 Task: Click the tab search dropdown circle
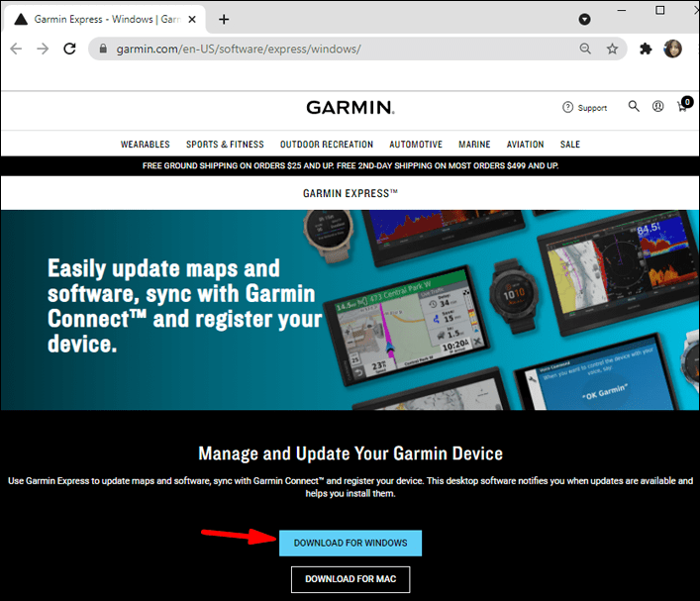click(x=584, y=19)
